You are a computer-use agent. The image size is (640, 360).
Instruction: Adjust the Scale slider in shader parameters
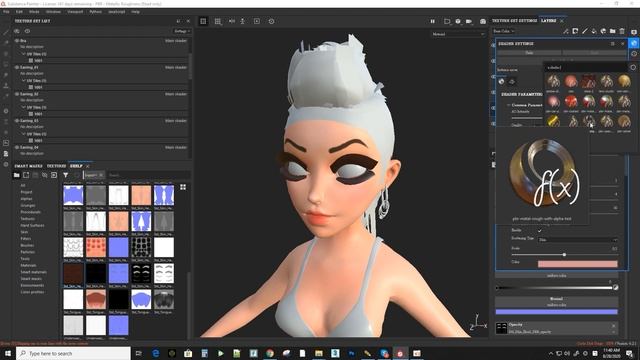pyautogui.click(x=564, y=255)
